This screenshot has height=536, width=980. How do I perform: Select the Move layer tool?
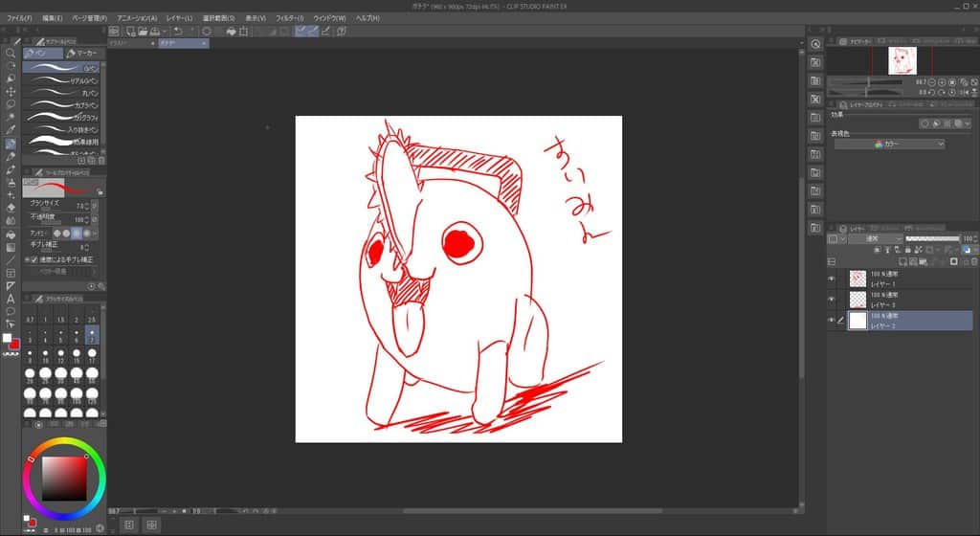(10, 92)
